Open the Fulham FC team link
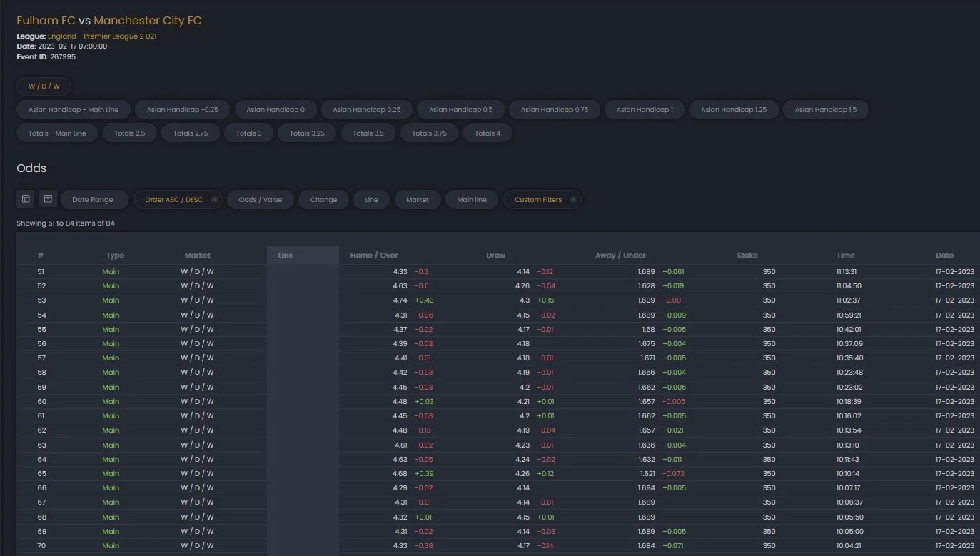The height and width of the screenshot is (556, 980). [x=46, y=21]
